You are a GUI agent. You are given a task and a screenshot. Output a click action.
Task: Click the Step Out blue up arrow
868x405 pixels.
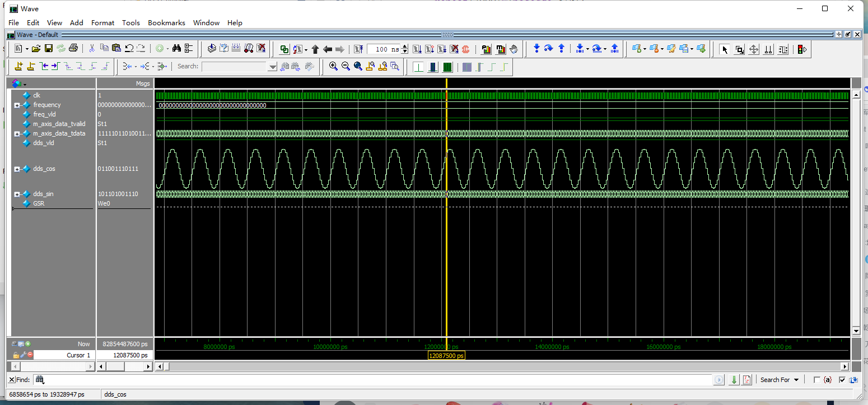(x=561, y=49)
